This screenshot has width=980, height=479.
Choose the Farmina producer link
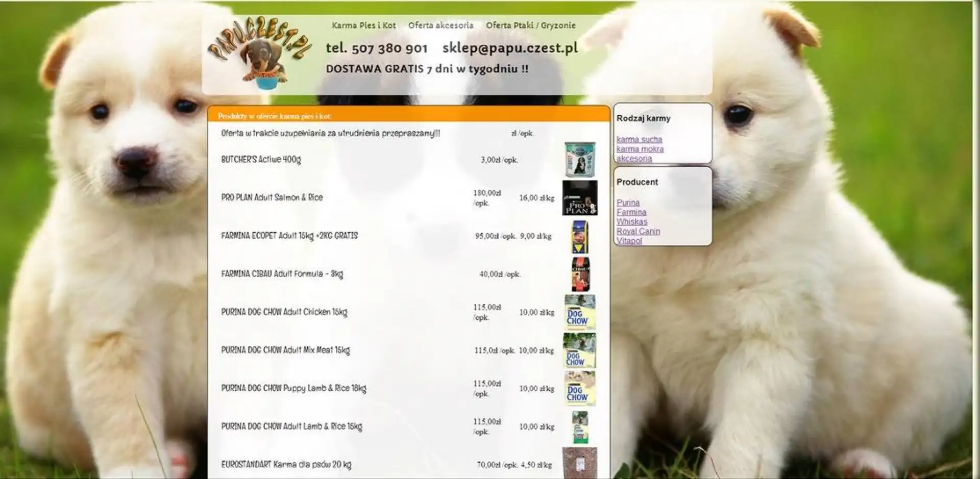pyautogui.click(x=631, y=212)
